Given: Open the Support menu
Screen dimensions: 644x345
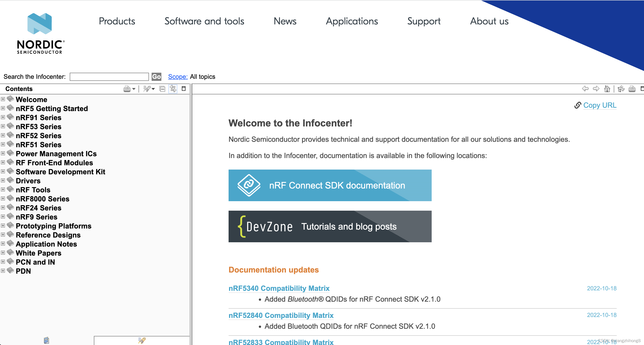Looking at the screenshot, I should 424,21.
